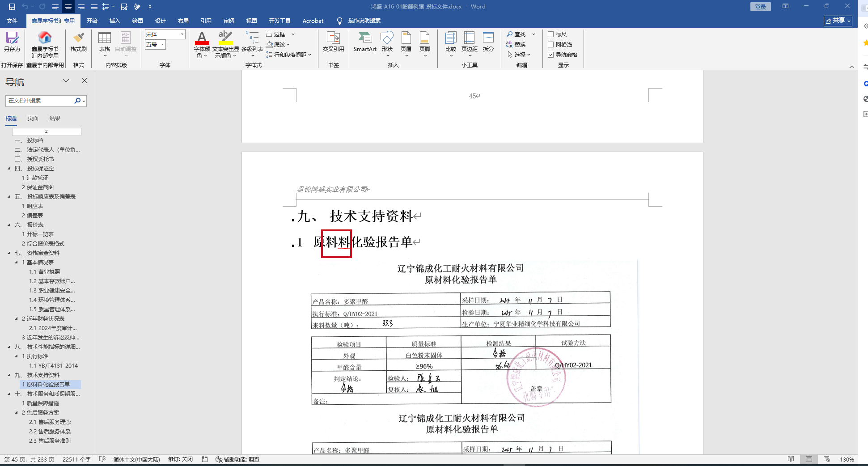The image size is (868, 466).
Task: Click the 在文档中搜索 search field
Action: coord(39,101)
